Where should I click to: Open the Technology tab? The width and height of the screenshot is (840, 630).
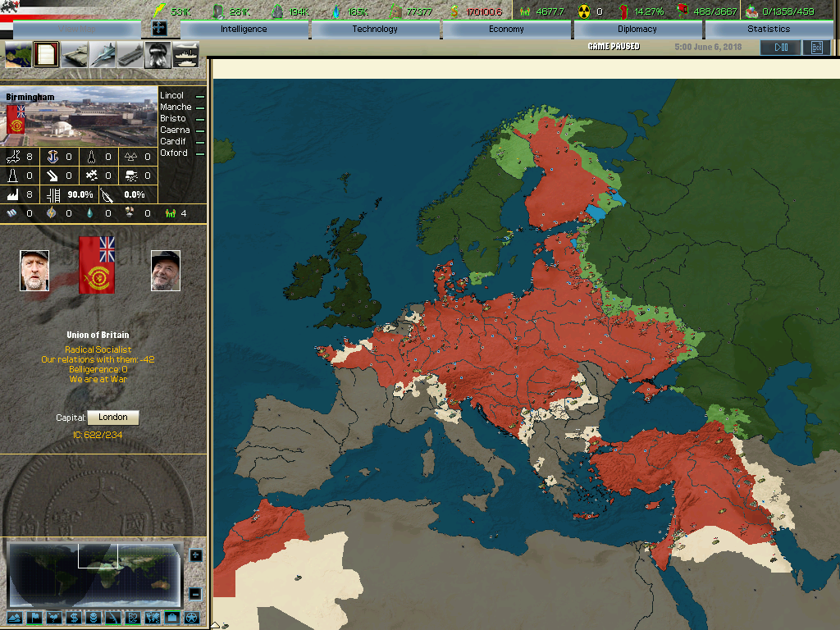375,30
